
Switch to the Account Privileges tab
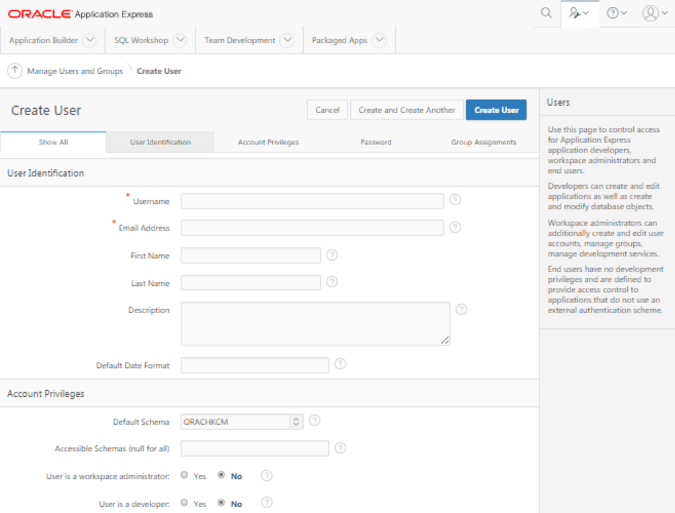point(268,142)
